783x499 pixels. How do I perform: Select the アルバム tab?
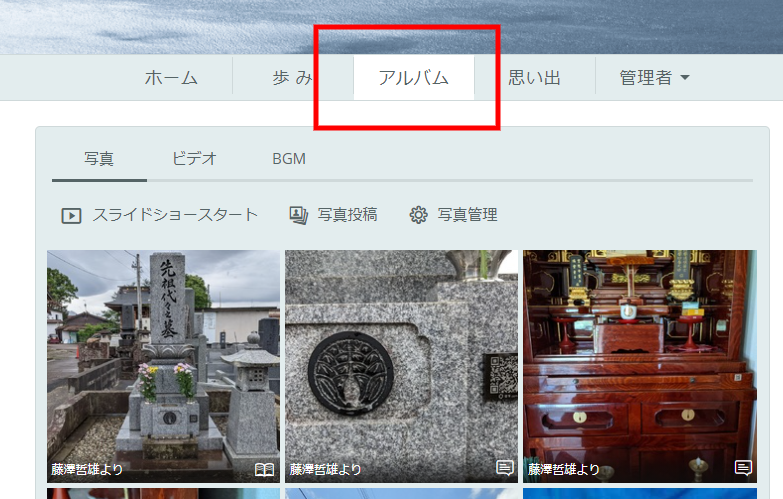tap(413, 78)
